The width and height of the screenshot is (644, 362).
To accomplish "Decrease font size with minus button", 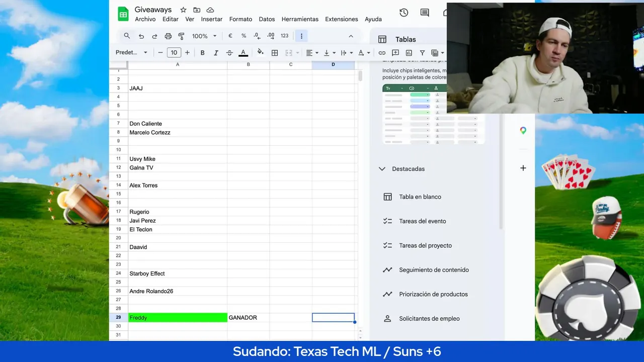I will 160,52.
